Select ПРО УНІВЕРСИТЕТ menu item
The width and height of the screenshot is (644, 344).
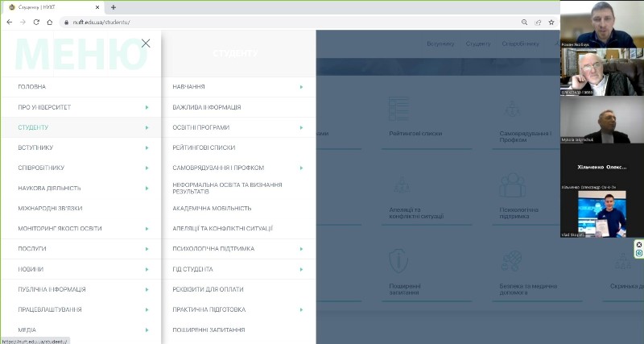[x=44, y=107]
